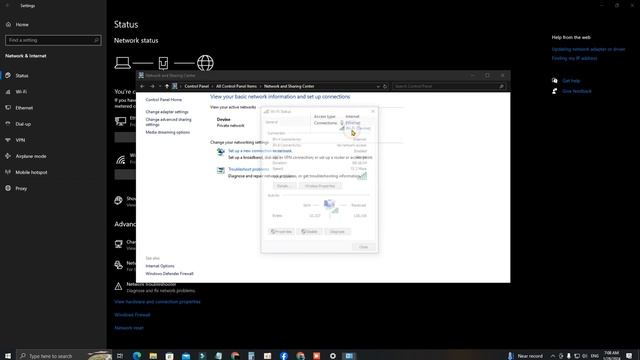The image size is (640, 360).
Task: Click Set up a new connection or network
Action: coord(260,151)
